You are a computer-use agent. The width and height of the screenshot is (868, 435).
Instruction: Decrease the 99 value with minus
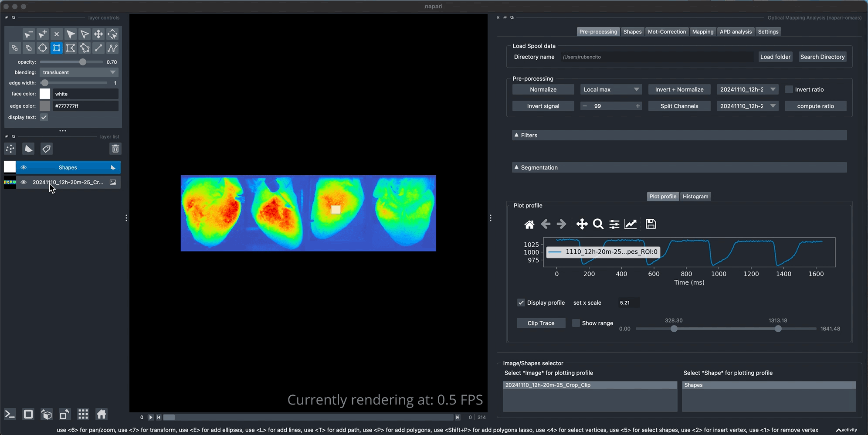pos(585,106)
